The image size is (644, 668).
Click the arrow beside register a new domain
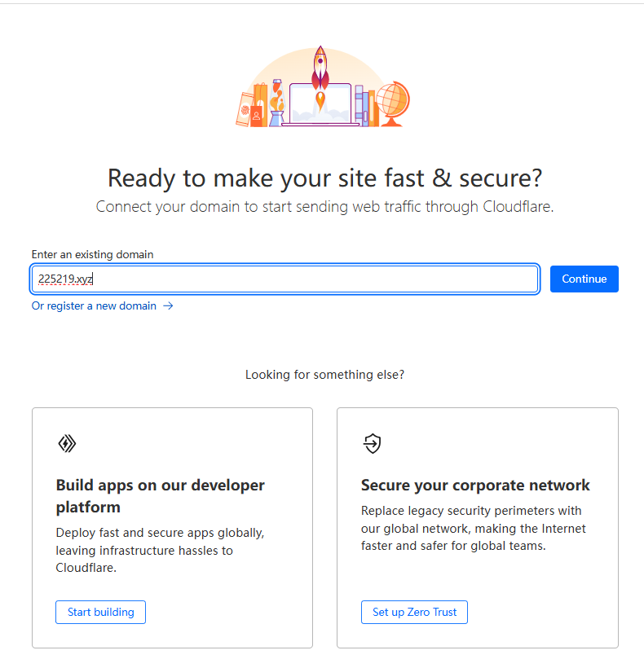click(168, 306)
